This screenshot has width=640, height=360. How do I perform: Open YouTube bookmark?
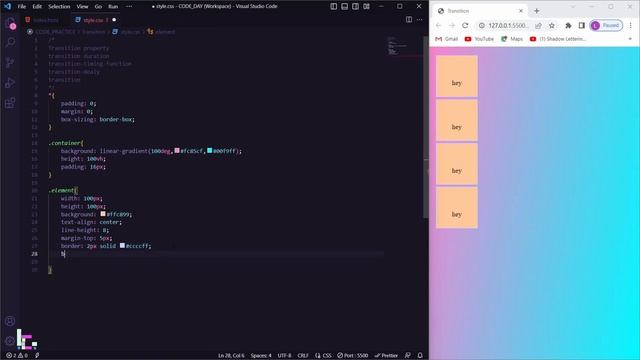point(479,39)
